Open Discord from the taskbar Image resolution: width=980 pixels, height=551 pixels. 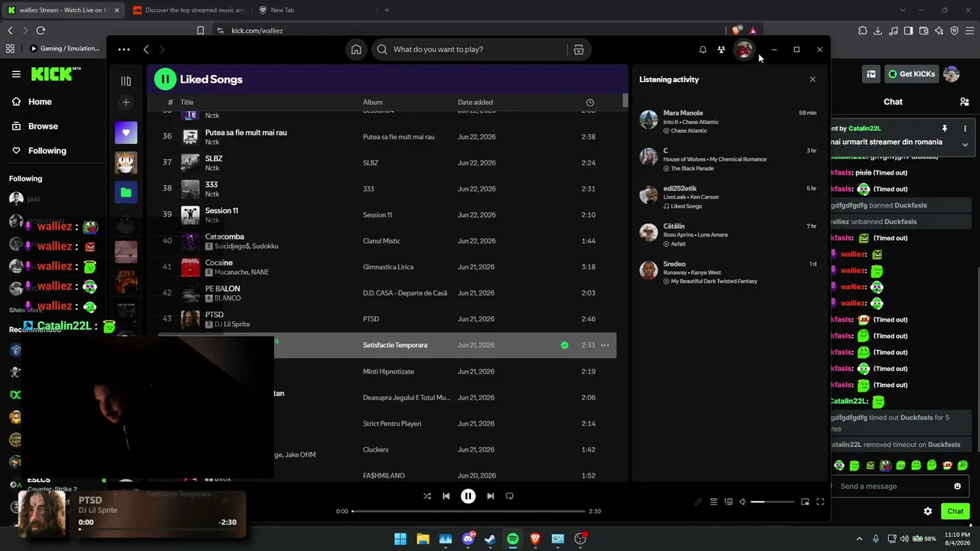pyautogui.click(x=468, y=539)
